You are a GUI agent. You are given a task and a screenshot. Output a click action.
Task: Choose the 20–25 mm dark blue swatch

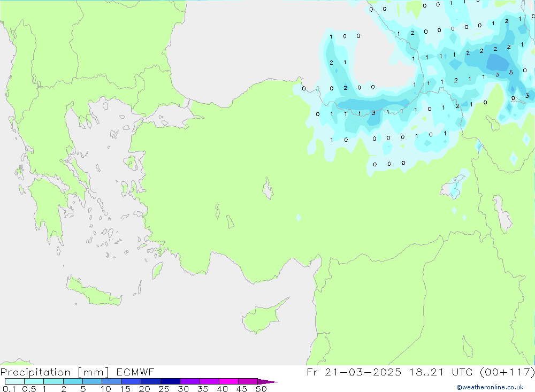151,381
